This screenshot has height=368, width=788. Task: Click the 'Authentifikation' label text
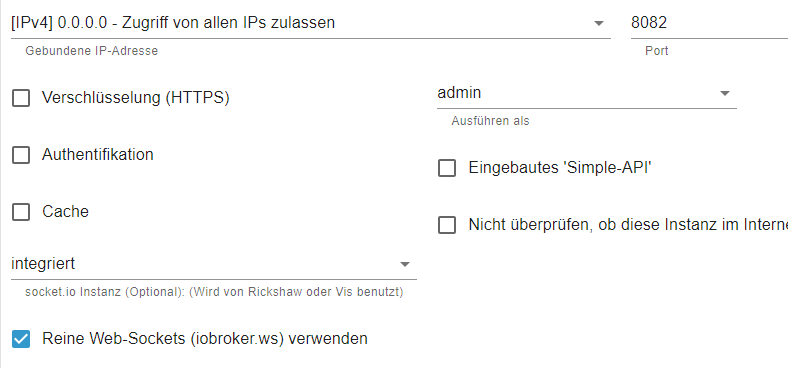98,154
